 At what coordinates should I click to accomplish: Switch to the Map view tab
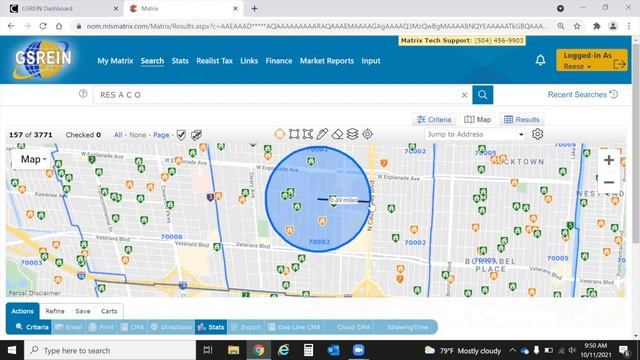(x=478, y=120)
